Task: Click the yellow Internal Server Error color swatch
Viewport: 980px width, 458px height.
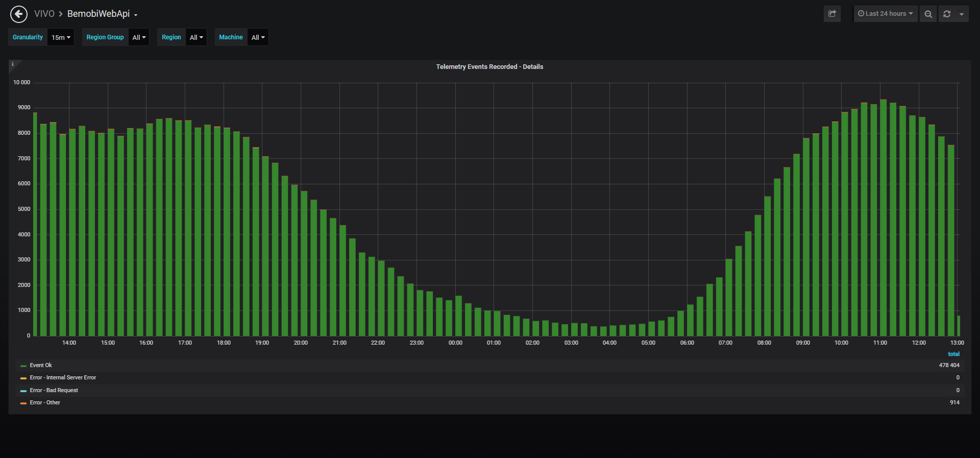Action: (23, 378)
